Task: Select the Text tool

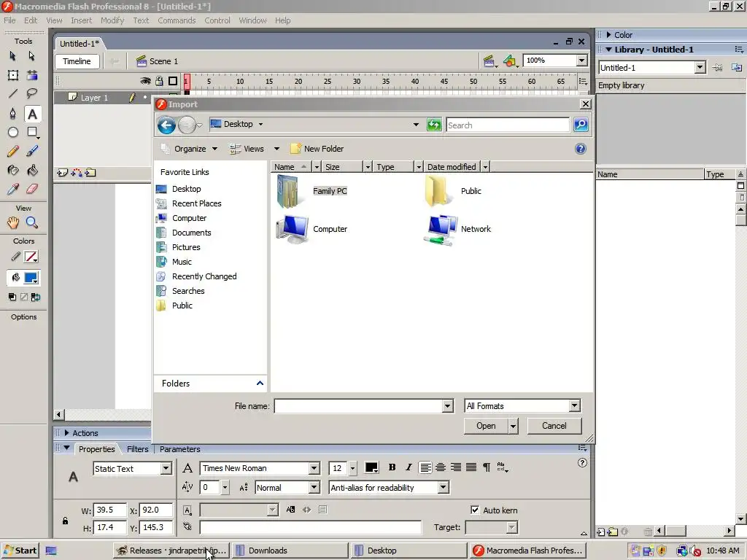Action: point(32,114)
